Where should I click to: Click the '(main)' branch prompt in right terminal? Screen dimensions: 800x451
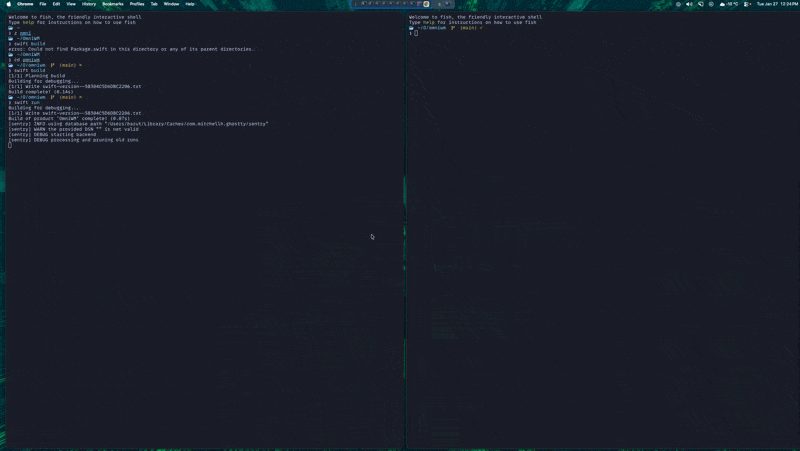pyautogui.click(x=468, y=28)
